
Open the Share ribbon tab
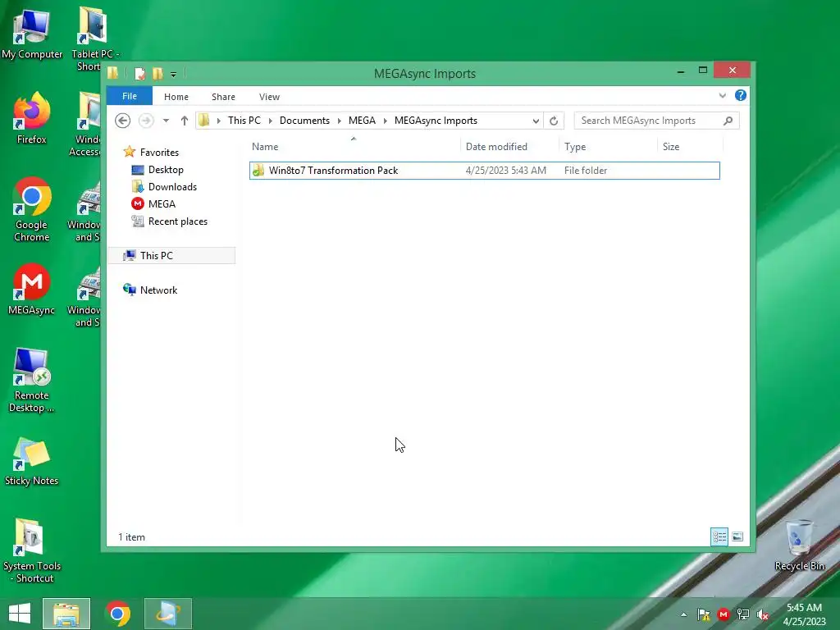click(223, 97)
